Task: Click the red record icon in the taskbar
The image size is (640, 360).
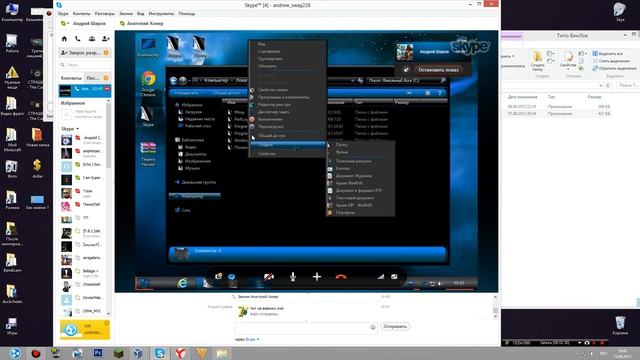Action: pos(36,353)
